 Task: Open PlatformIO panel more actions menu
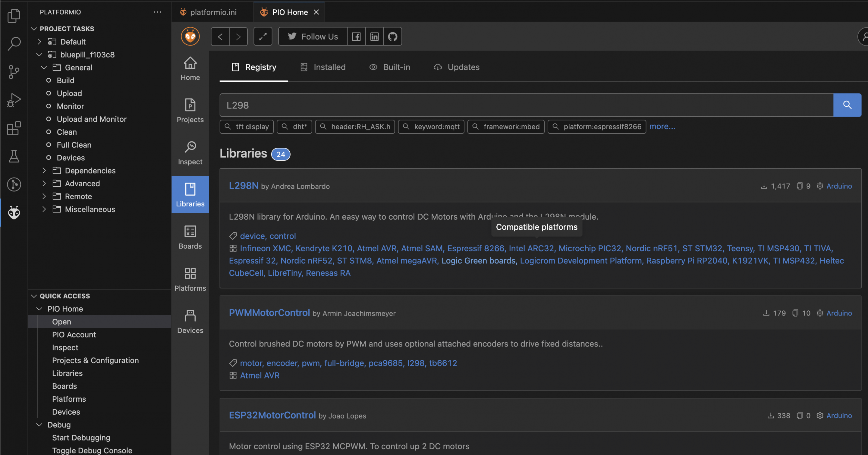(157, 12)
